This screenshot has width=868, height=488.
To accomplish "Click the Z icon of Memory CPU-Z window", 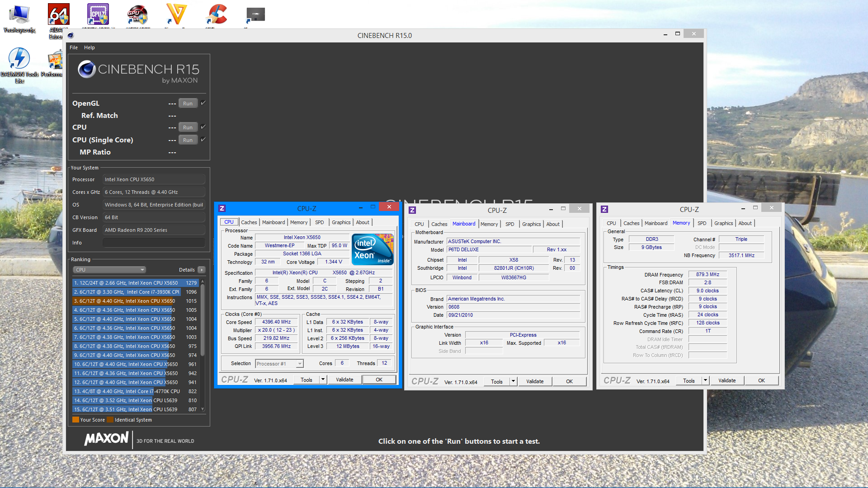I will coord(604,209).
